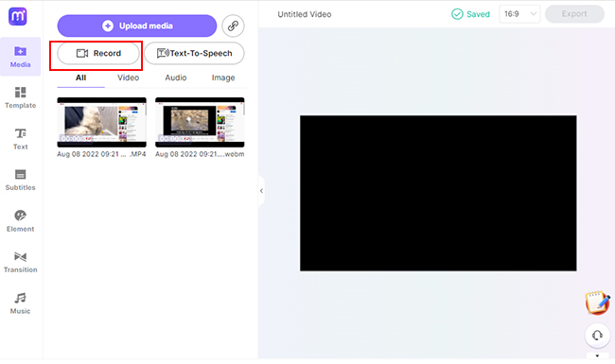Click the black video preview canvas

coord(438,193)
